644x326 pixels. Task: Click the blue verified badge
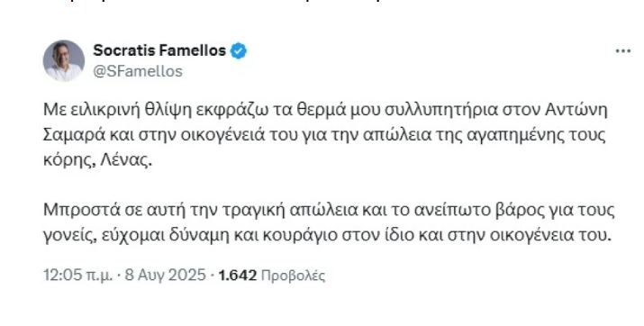click(239, 51)
